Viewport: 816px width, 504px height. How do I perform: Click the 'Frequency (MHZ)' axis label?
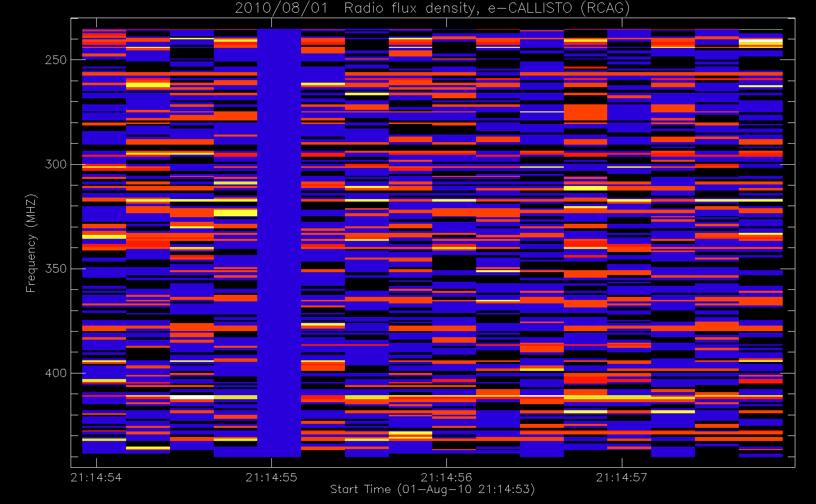(x=31, y=243)
